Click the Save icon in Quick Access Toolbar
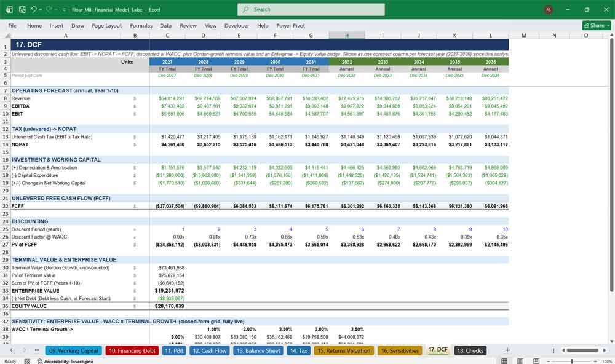The width and height of the screenshot is (615, 364). click(x=22, y=9)
